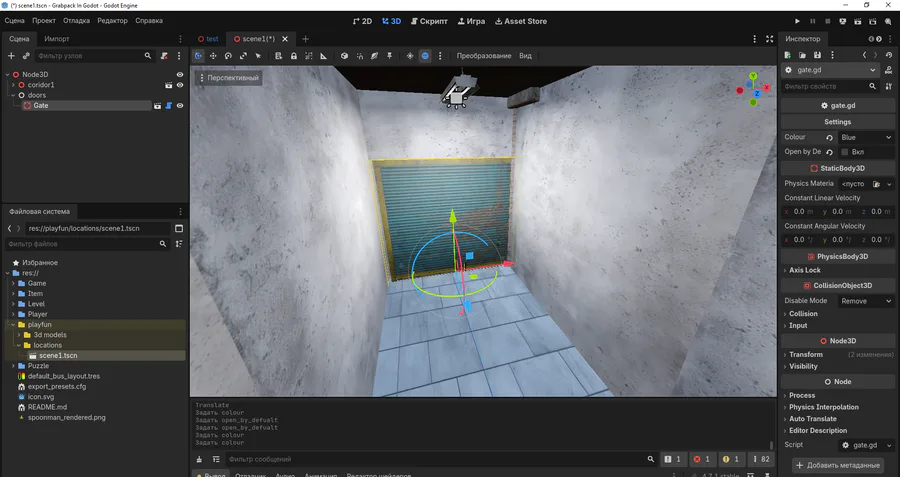Open the mesh cube tool in viewport toolbar

(344, 56)
